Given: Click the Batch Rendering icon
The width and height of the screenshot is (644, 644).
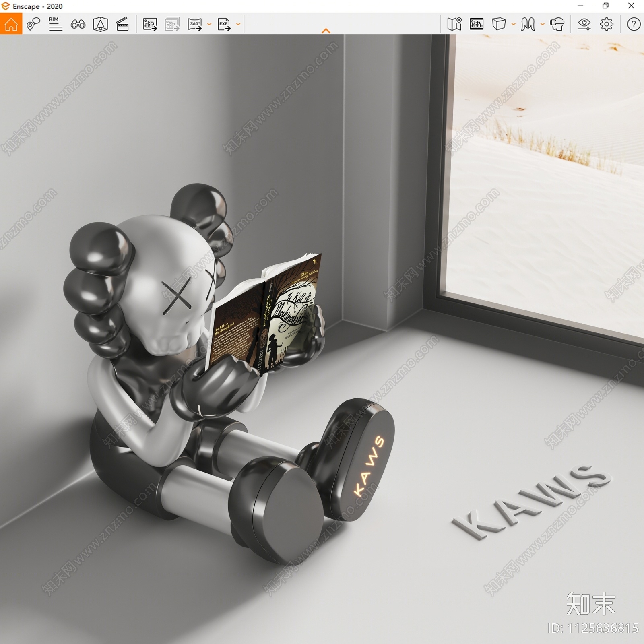Looking at the screenshot, I should [x=172, y=24].
